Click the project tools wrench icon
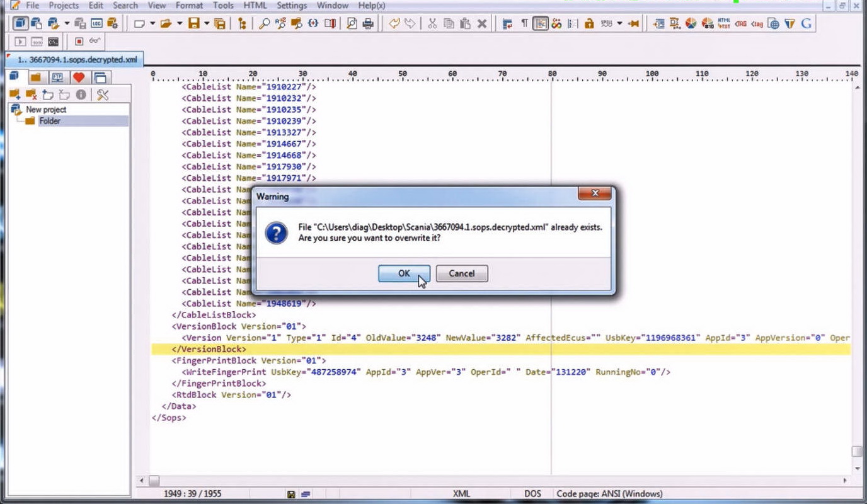 point(103,94)
